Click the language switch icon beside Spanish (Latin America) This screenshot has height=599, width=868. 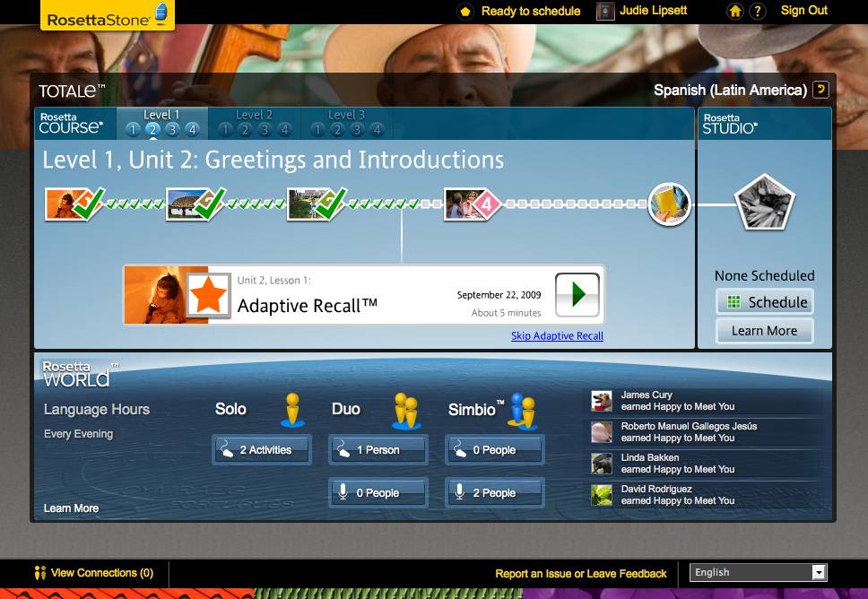[x=820, y=89]
